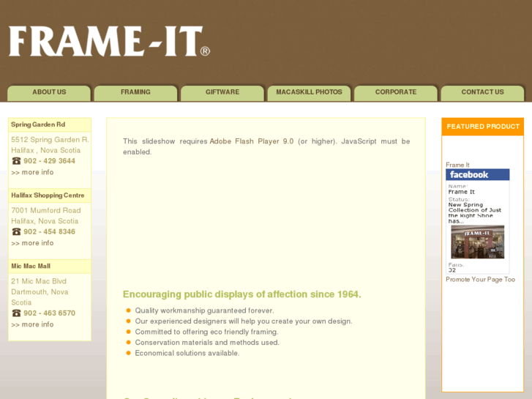Image resolution: width=532 pixels, height=399 pixels.
Task: Click phone number 902 - 463 6570
Action: tap(49, 313)
